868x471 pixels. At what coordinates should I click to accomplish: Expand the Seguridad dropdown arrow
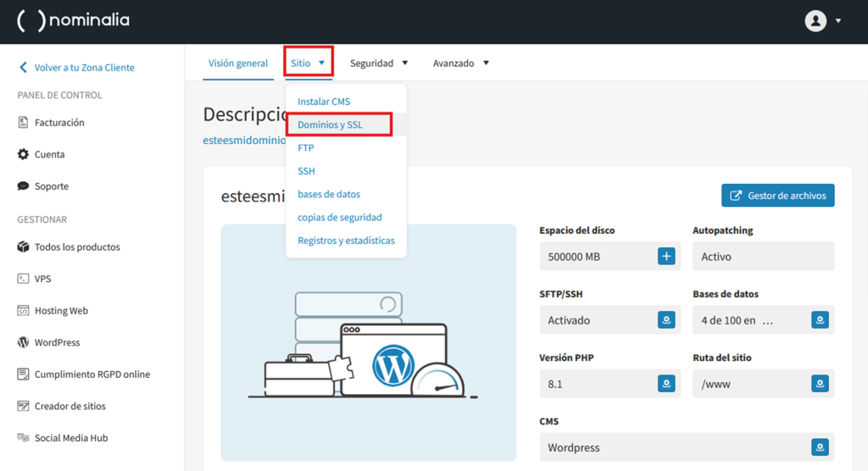[404, 63]
